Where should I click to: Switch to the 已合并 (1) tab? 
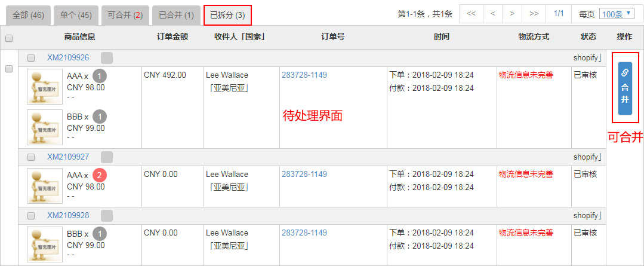click(176, 15)
